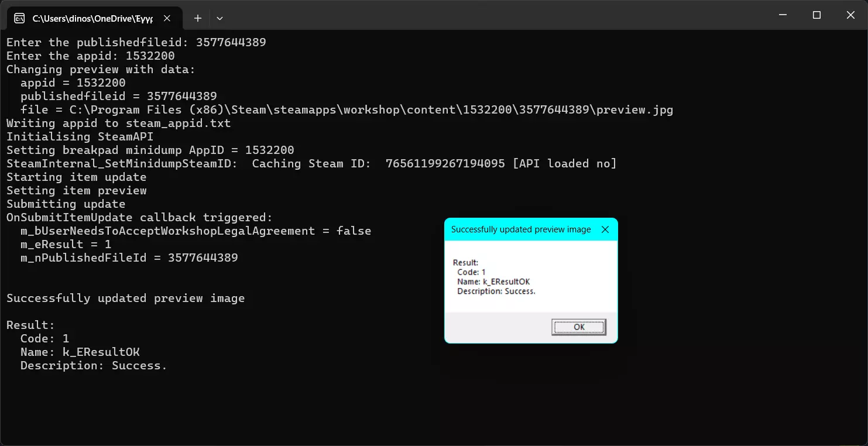868x446 pixels.
Task: Click the empty title bar area
Action: click(498, 15)
